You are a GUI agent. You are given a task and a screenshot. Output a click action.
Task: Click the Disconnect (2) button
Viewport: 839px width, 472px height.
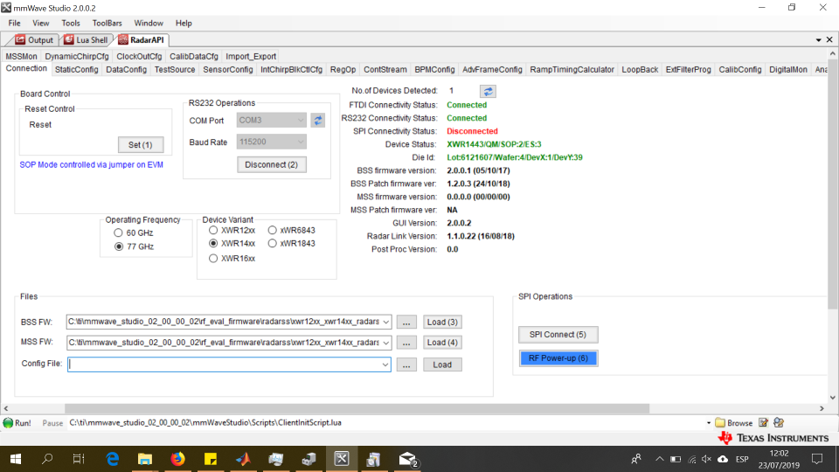tap(271, 165)
